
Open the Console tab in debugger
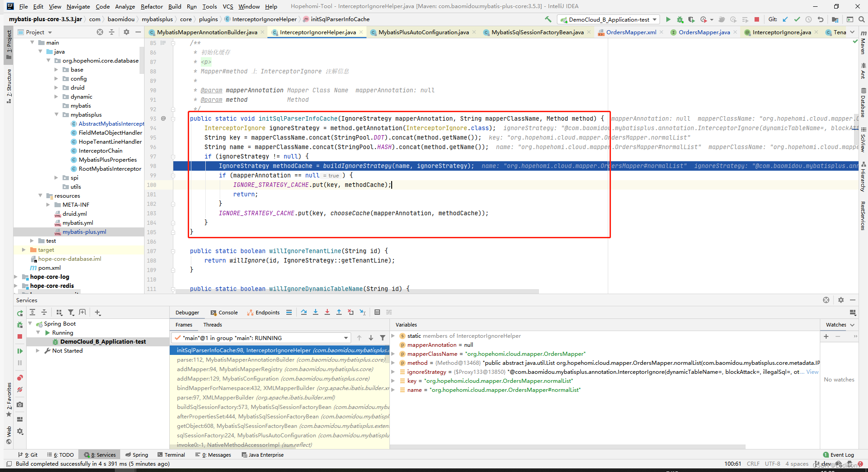pos(224,313)
